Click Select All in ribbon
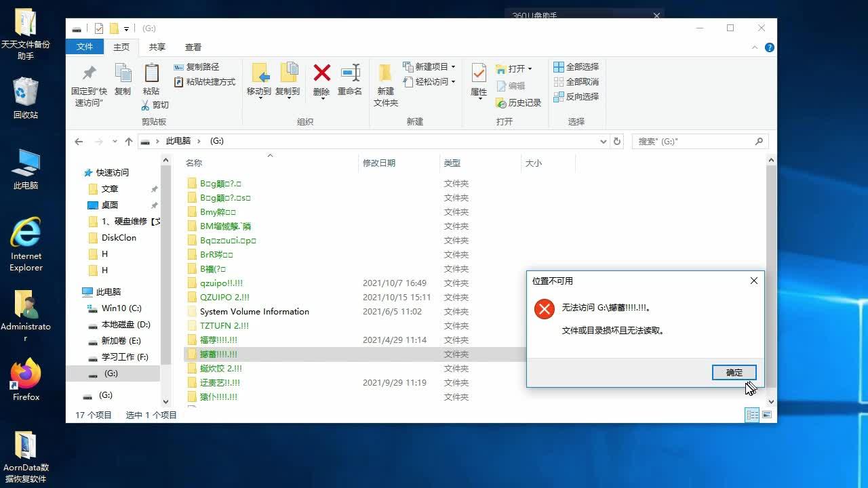 coord(576,67)
